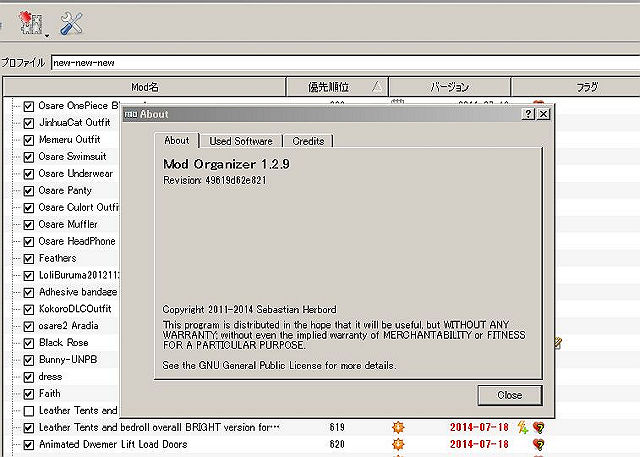Click the profile combo box showing new-new-new
This screenshot has height=457, width=640.
(345, 62)
